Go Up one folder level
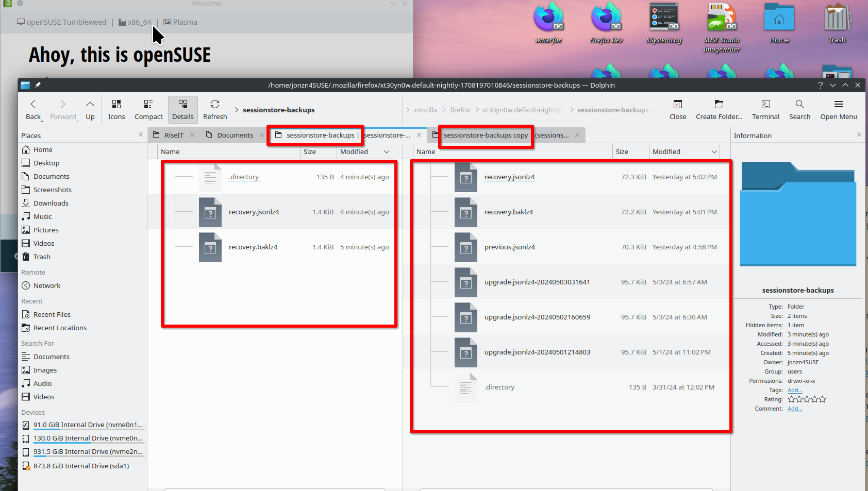868x491 pixels. (x=90, y=110)
